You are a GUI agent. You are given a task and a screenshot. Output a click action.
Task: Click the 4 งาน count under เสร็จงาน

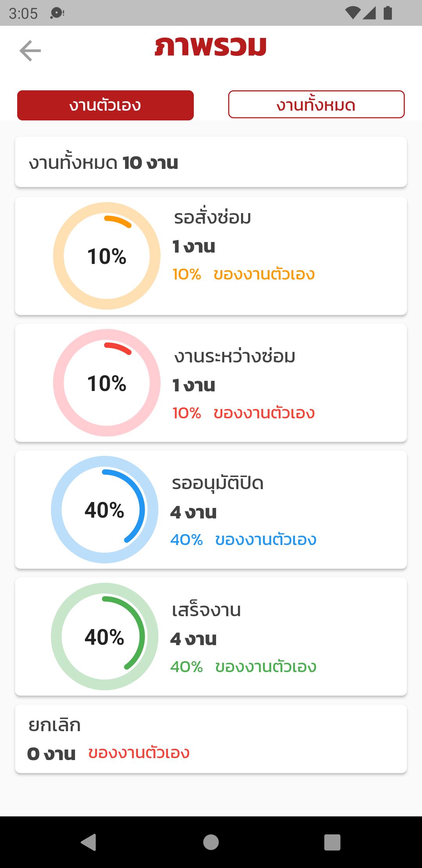click(193, 639)
